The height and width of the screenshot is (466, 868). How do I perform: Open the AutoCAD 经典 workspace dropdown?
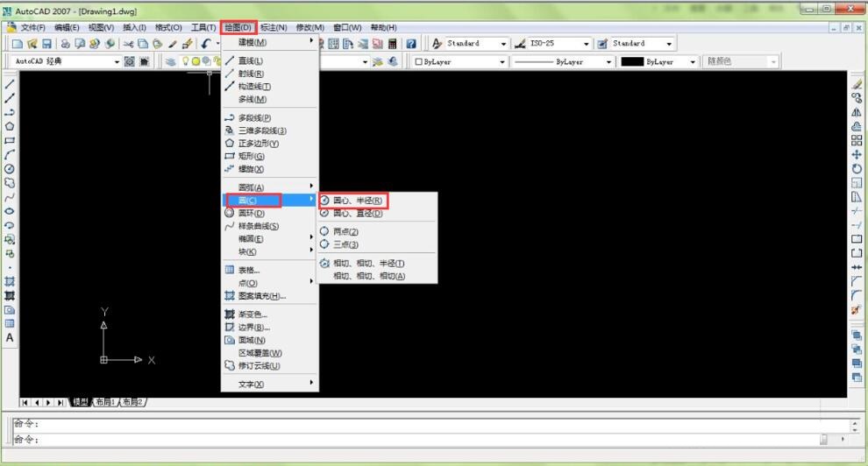coord(117,61)
